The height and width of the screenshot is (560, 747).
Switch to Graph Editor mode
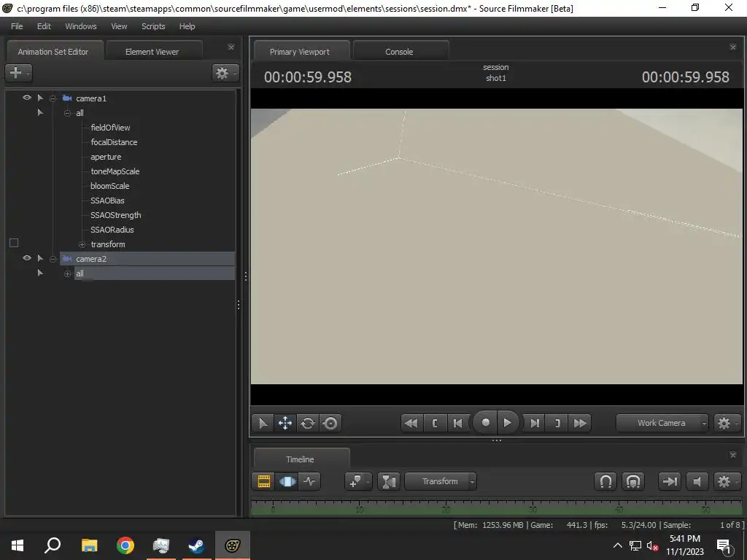coord(309,481)
